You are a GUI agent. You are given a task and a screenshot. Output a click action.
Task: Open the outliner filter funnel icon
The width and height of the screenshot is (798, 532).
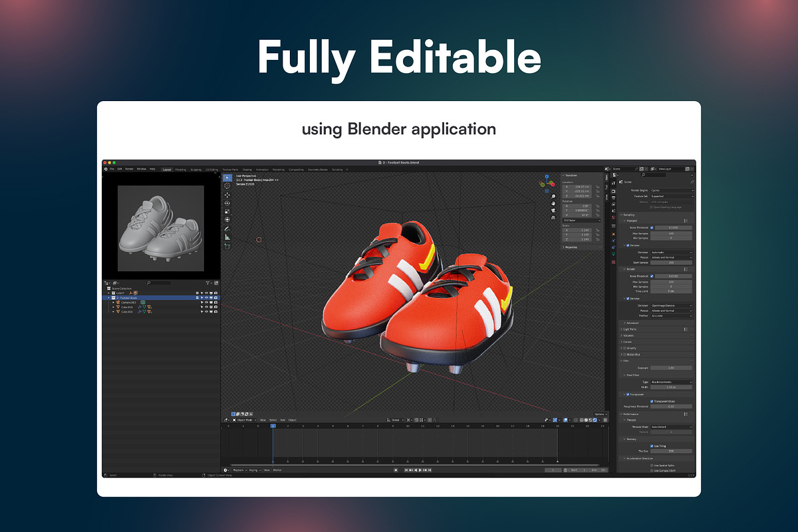(207, 283)
